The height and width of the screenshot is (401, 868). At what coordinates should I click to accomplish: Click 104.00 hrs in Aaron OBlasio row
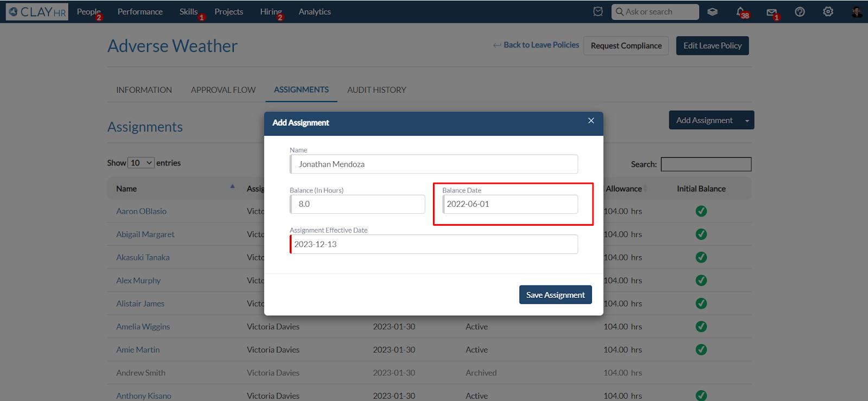coord(623,211)
